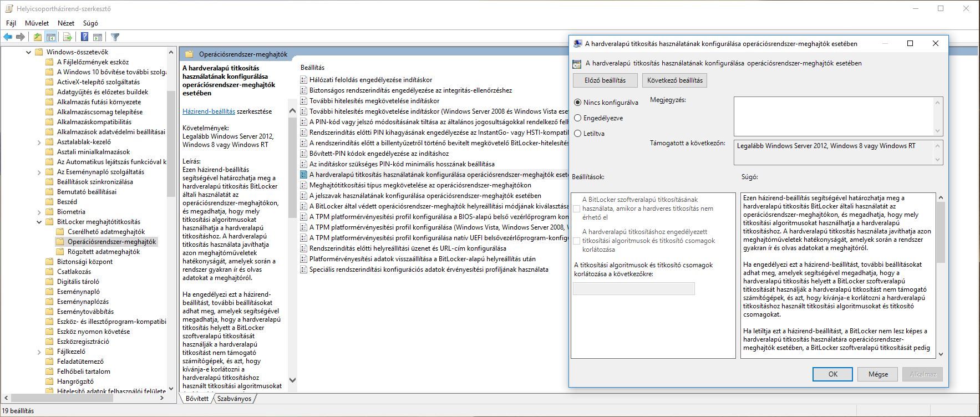Click the folder icon of Cserélhető adatmeghajtók
Screen dimensions: 980x417
[x=60, y=232]
